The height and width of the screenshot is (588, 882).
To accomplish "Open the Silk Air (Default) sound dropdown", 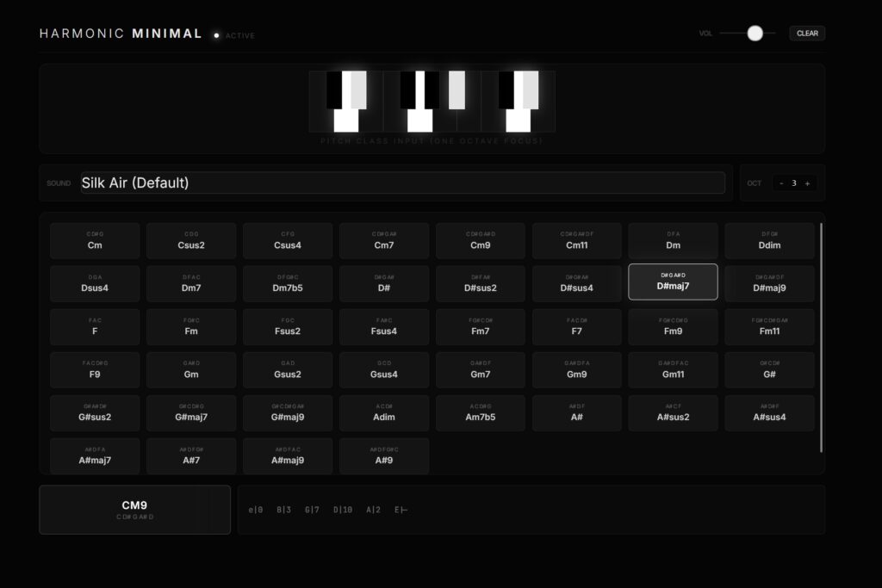I will click(402, 183).
